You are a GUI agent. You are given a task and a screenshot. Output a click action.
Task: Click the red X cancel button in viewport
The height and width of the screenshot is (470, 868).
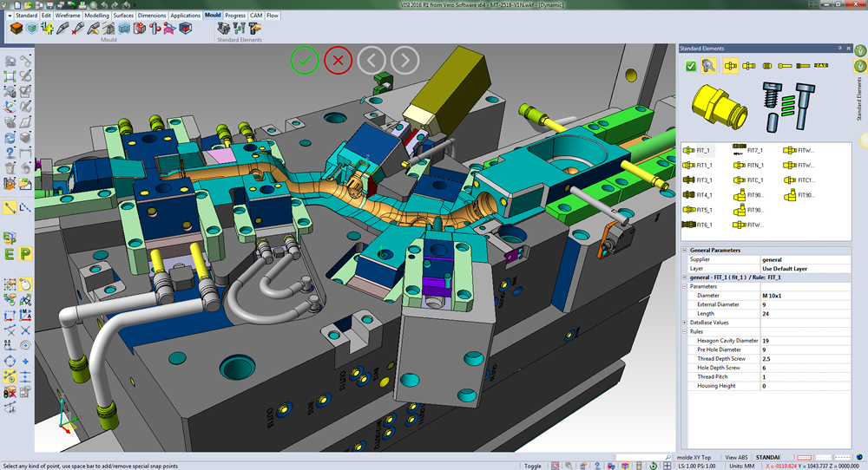[338, 60]
